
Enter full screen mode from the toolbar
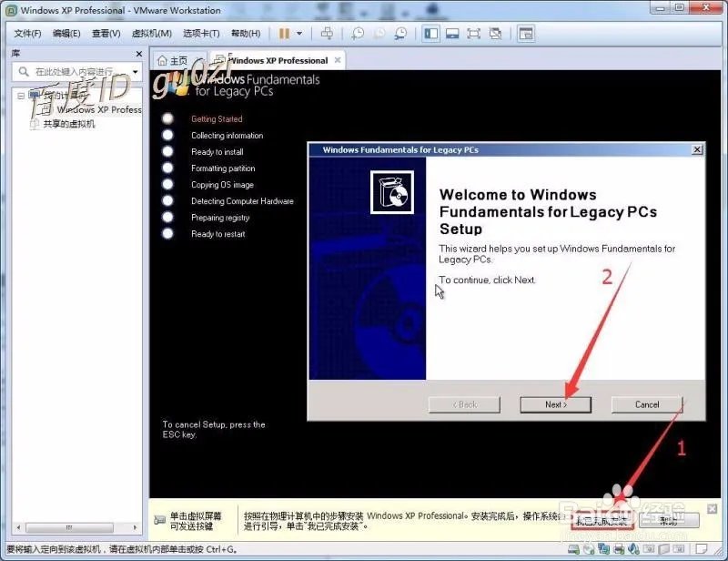point(475,33)
